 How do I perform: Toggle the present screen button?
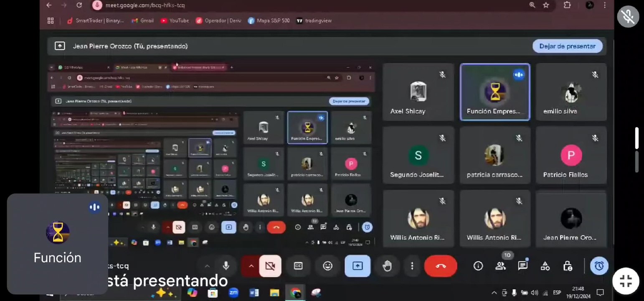357,266
